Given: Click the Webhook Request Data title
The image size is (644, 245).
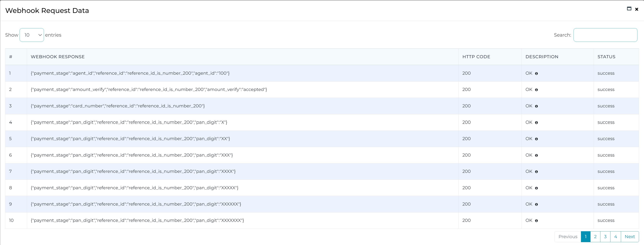Looking at the screenshot, I should click(x=47, y=11).
